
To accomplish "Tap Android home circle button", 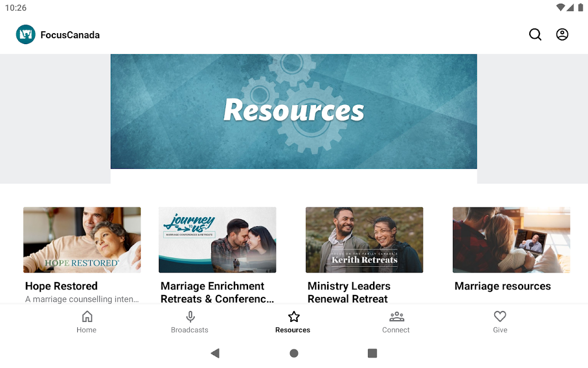I will click(x=294, y=353).
